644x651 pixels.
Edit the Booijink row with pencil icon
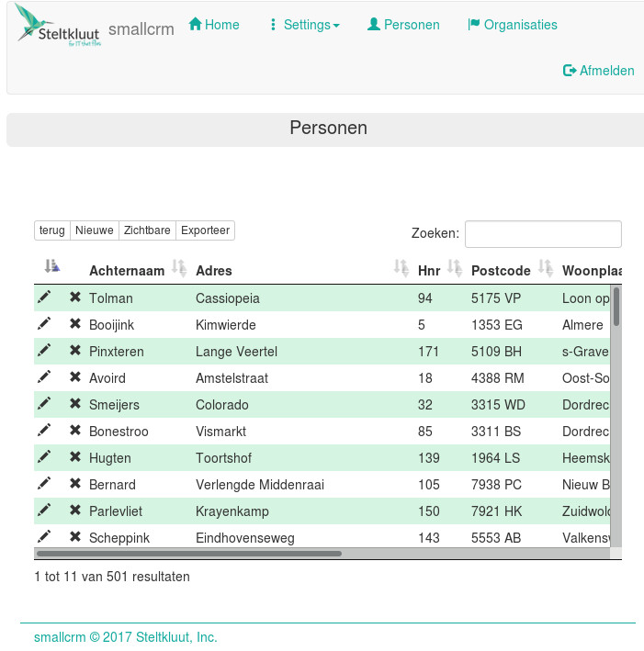[x=44, y=324]
